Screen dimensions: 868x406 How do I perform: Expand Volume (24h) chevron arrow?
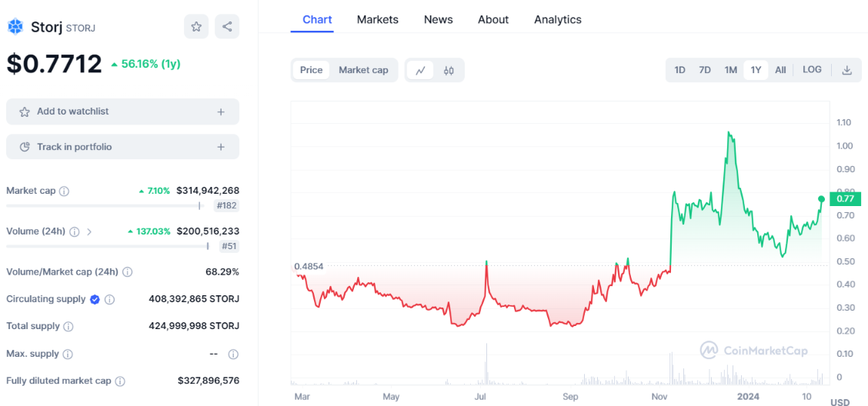click(x=89, y=231)
